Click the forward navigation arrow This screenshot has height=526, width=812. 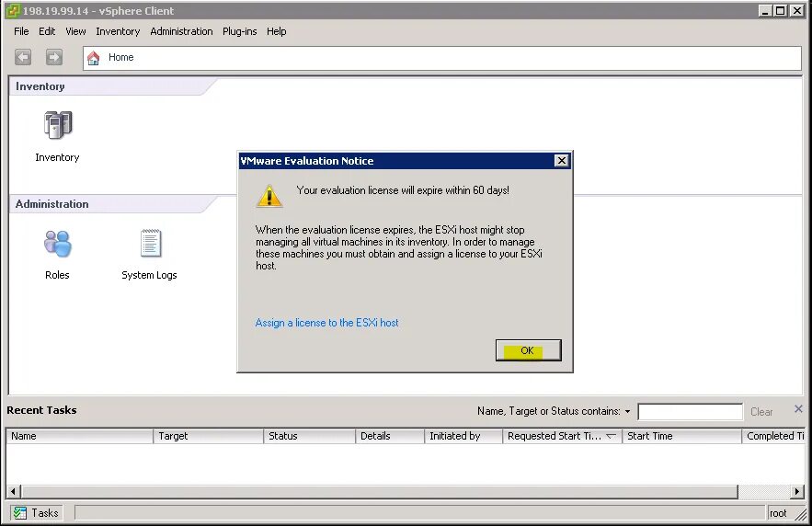coord(54,57)
